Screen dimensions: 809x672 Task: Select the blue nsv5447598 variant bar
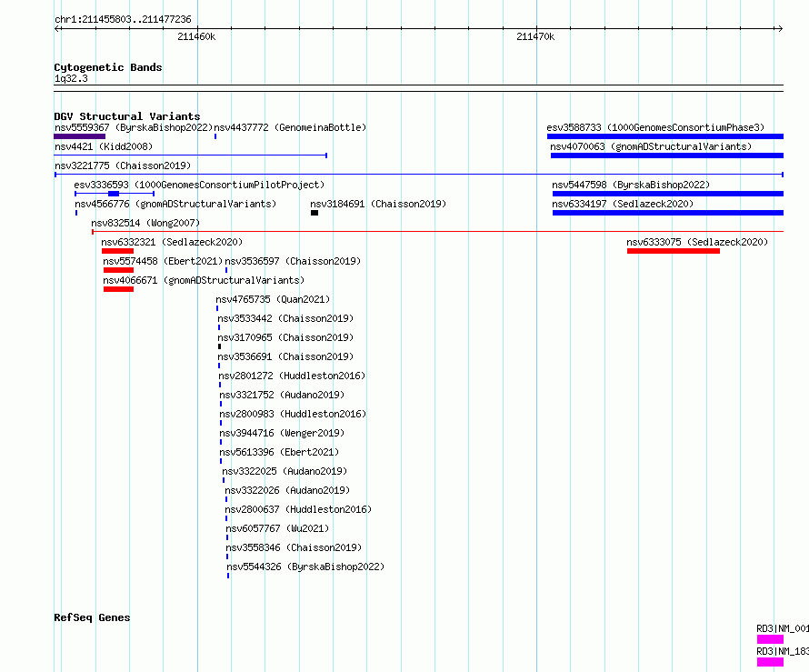[x=667, y=194]
